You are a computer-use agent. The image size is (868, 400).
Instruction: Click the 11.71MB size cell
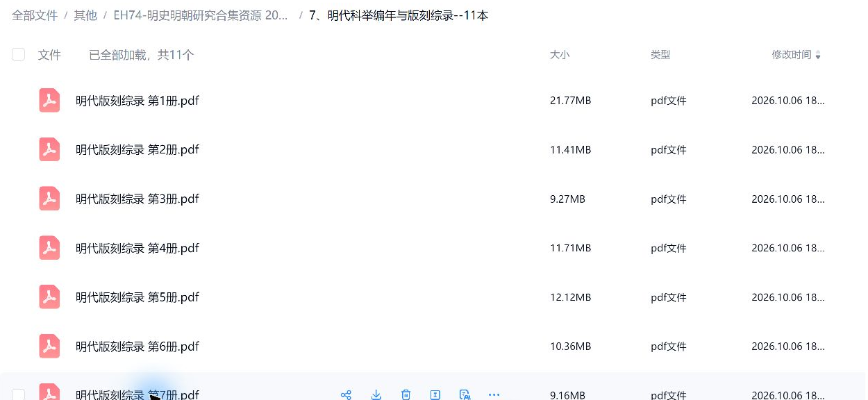click(570, 248)
